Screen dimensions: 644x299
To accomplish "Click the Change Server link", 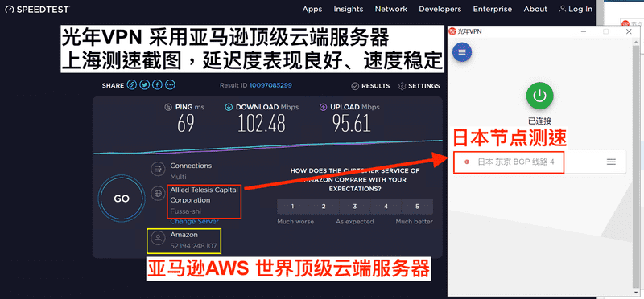I will pos(195,222).
